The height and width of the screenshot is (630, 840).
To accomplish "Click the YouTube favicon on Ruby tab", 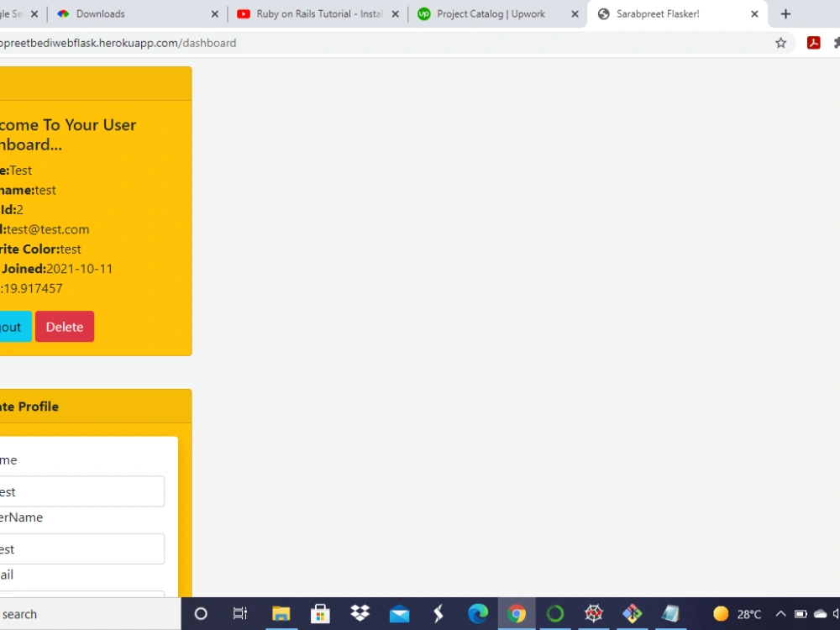I will tap(244, 14).
